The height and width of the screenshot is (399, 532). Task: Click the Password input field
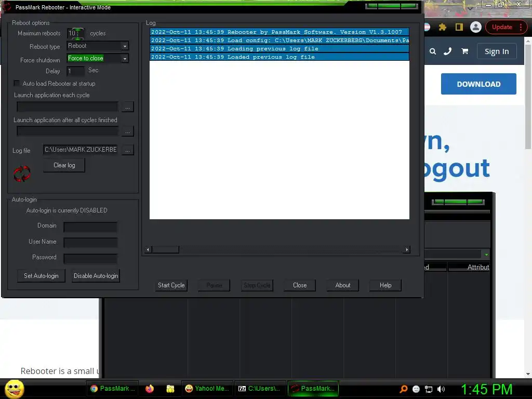[x=90, y=258]
